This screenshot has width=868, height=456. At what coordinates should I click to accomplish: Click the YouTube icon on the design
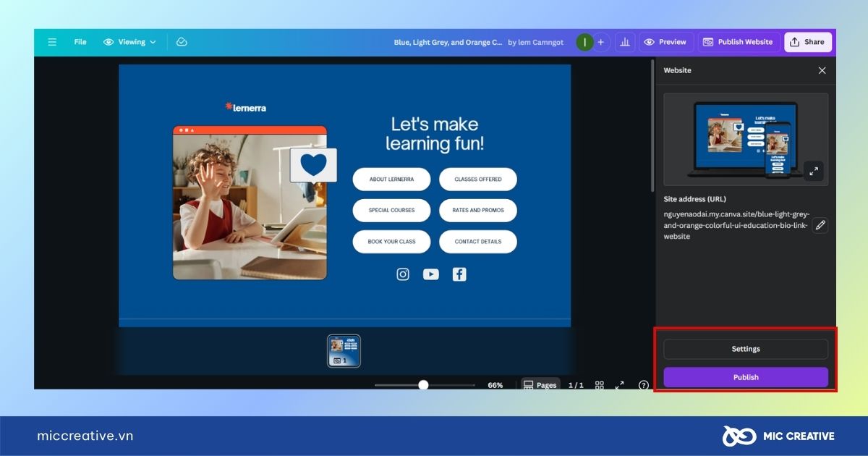[431, 274]
